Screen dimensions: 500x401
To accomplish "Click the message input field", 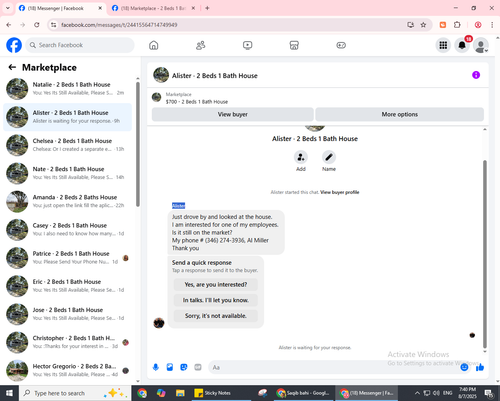I will coord(333,367).
